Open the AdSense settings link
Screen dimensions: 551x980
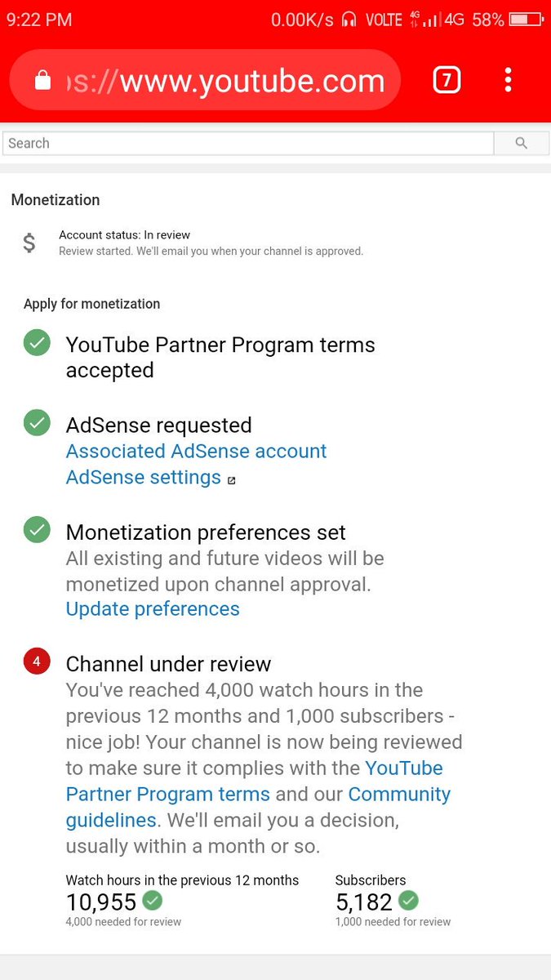pos(144,478)
